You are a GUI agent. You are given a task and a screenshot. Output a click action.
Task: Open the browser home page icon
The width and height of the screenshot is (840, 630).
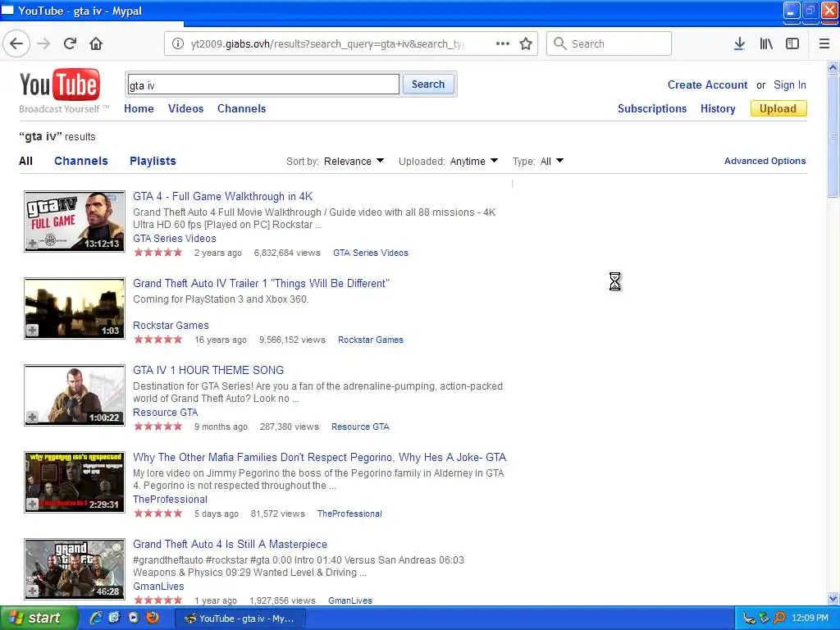tap(96, 43)
